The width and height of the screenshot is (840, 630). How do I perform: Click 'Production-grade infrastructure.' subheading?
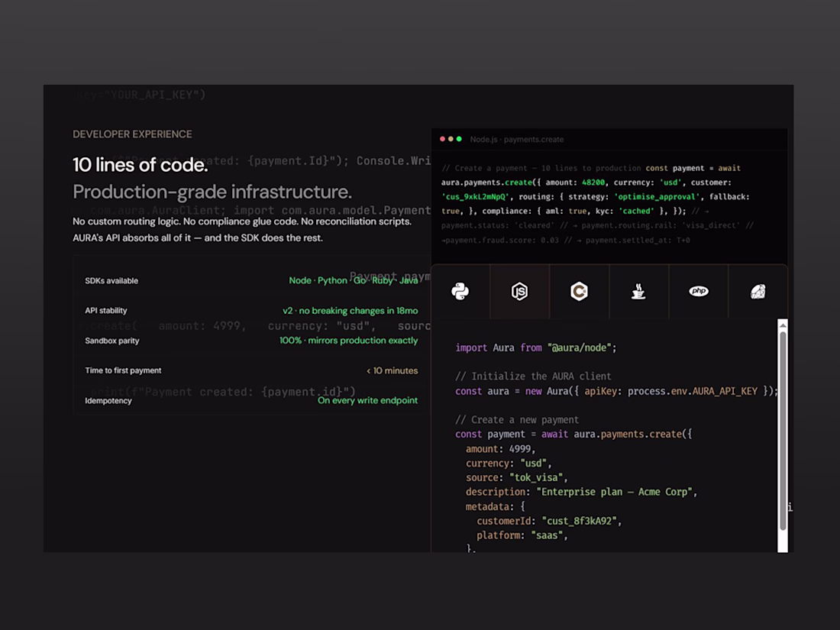pos(212,192)
